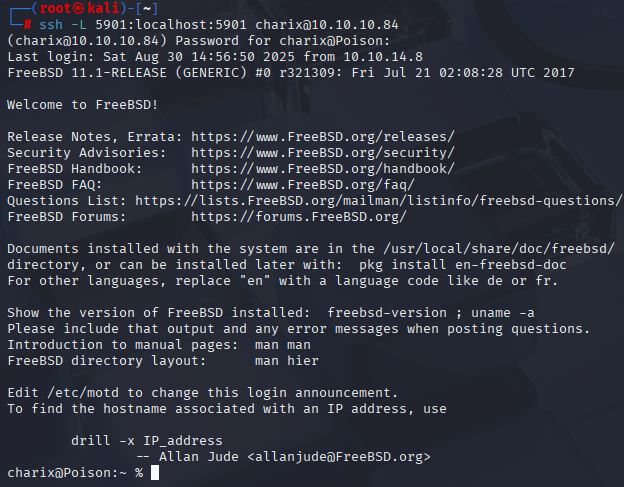624x487 pixels.
Task: Click the allanjude@FreeBSD.org email address
Action: pyautogui.click(x=339, y=457)
